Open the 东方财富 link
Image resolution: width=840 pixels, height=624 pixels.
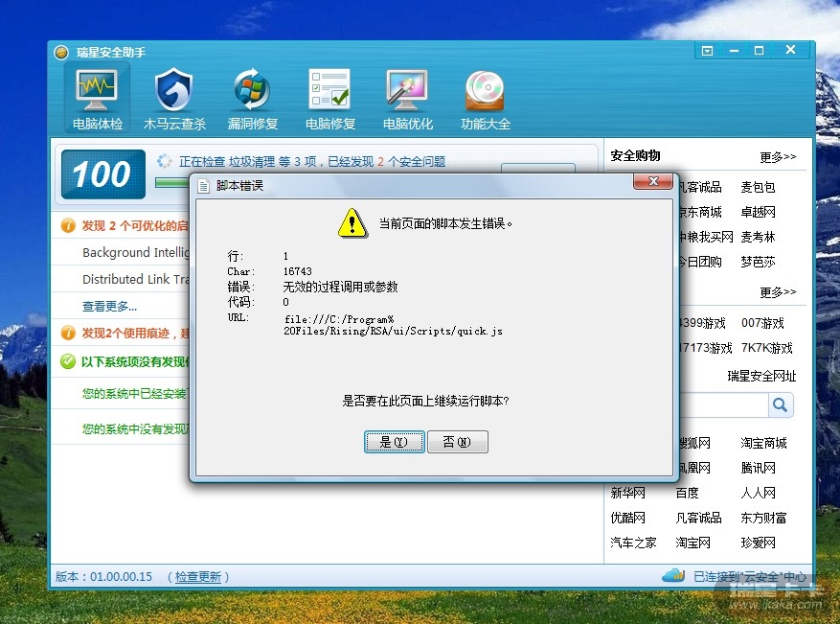pyautogui.click(x=764, y=518)
